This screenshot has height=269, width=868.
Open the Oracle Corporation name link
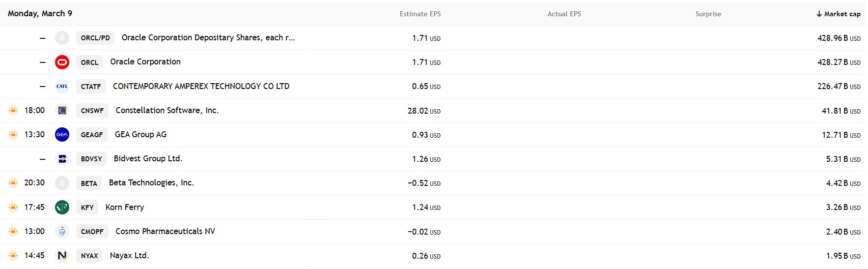145,62
